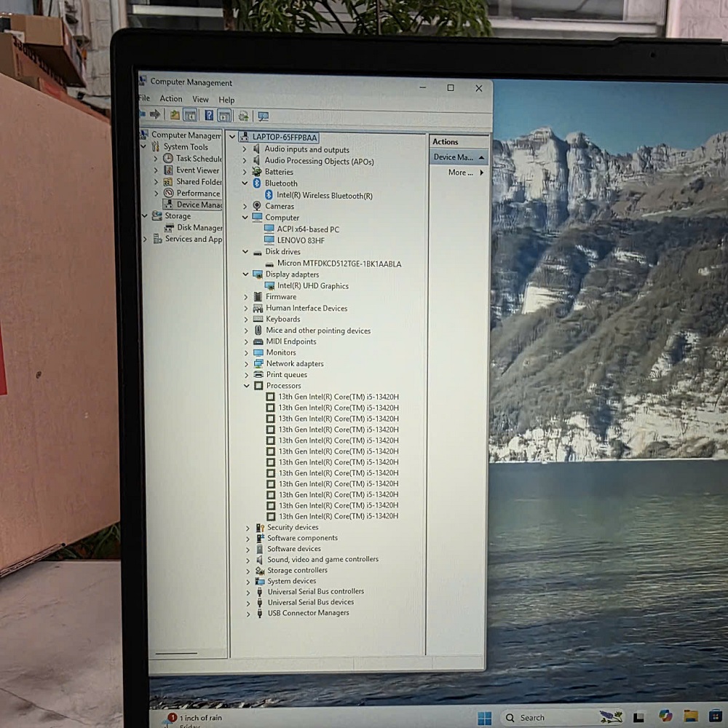Screen dimensions: 728x728
Task: Open Copilot from the taskbar
Action: 665,716
